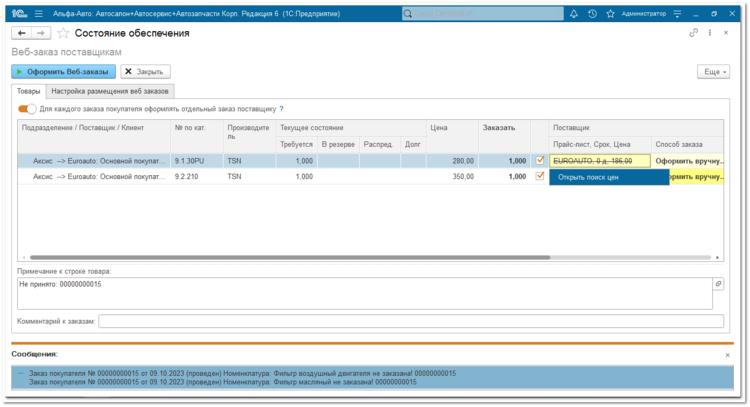Screen dimensions: 750x407
Task: Click Требуется column header
Action: coord(297,144)
